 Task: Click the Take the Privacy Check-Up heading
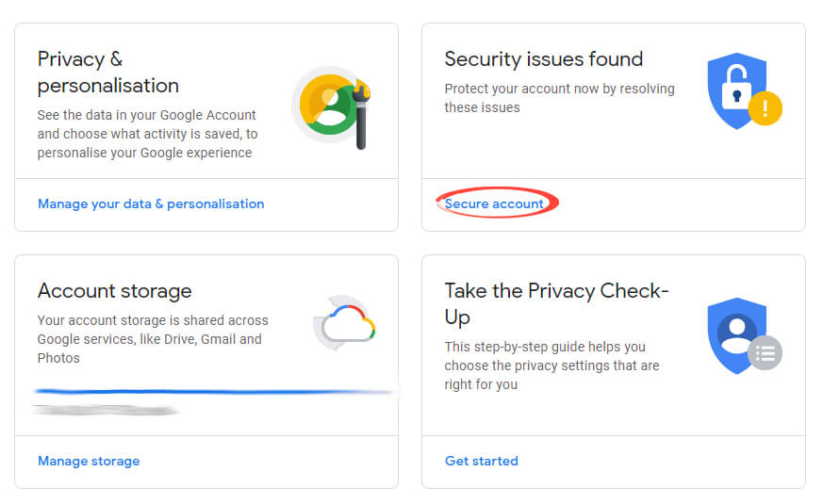(556, 304)
